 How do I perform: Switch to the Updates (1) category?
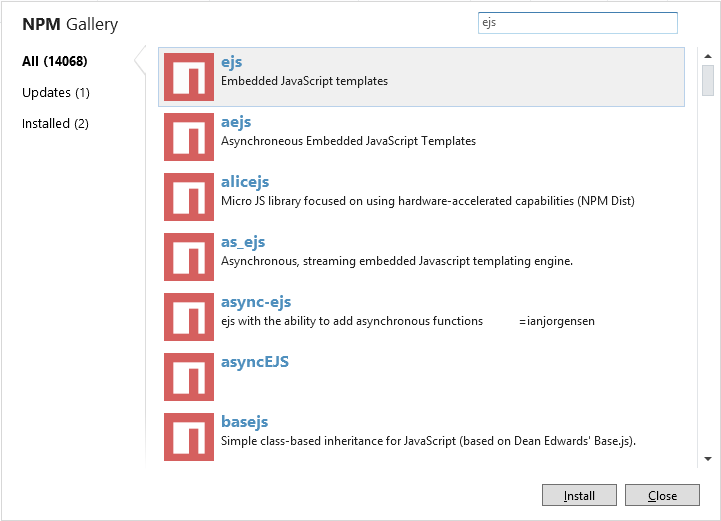pyautogui.click(x=56, y=92)
